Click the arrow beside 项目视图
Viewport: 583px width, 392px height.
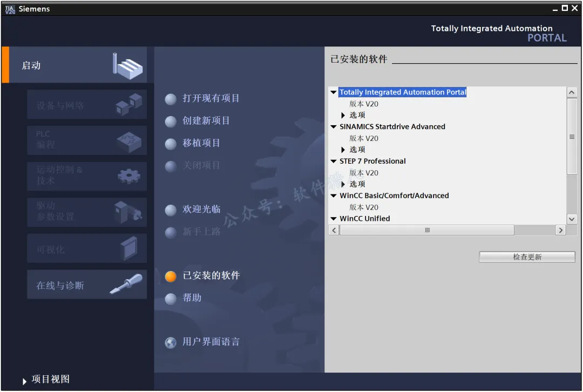tap(24, 382)
